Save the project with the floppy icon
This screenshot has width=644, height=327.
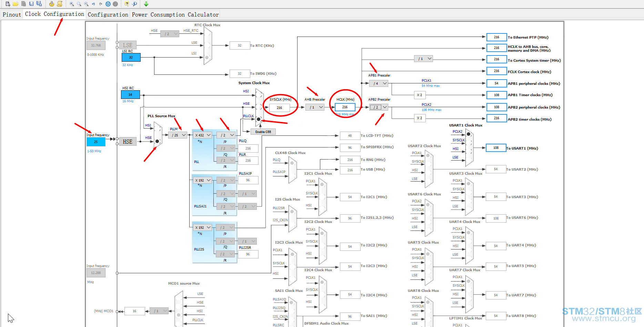31,4
